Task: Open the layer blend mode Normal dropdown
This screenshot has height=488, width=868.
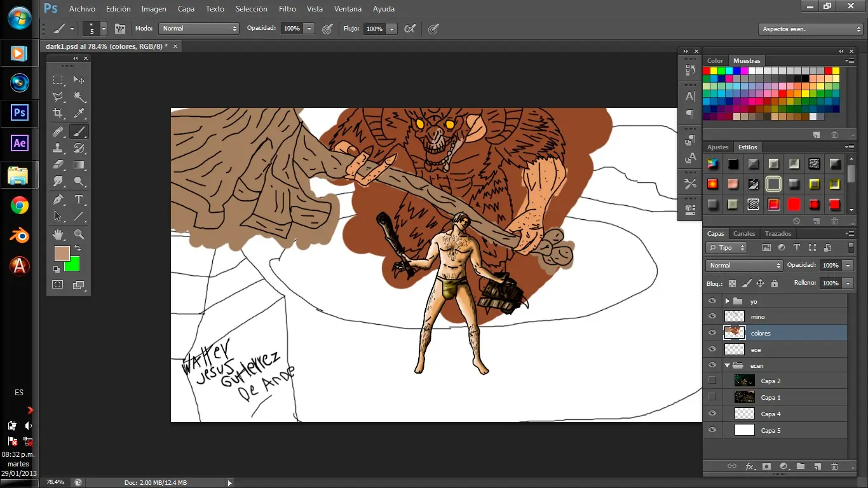Action: point(744,265)
